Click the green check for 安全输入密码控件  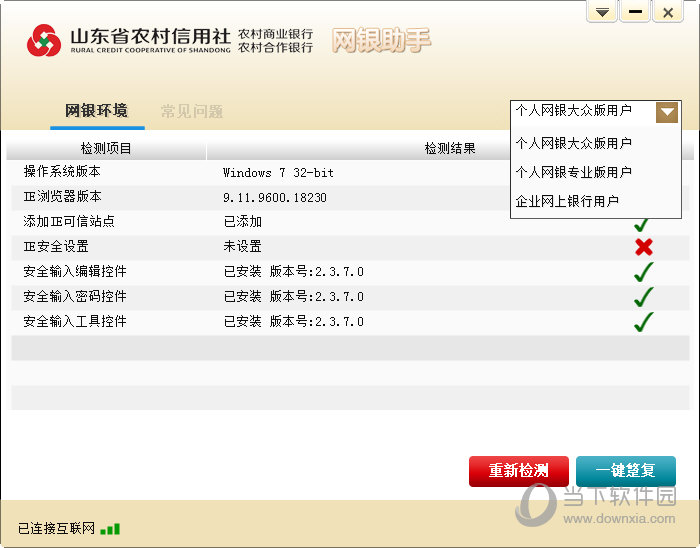pos(644,296)
